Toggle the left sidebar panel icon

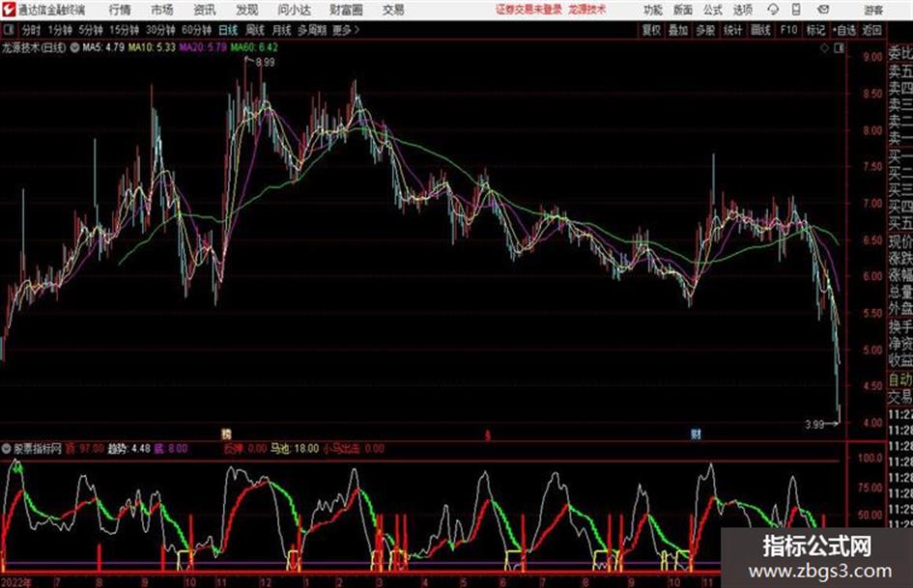8,30
